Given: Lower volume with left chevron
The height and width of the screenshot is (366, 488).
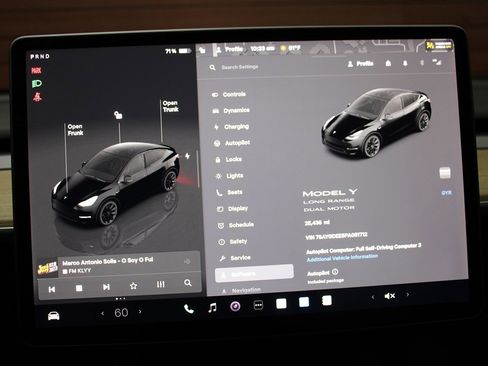Looking at the screenshot, I should pos(373,297).
